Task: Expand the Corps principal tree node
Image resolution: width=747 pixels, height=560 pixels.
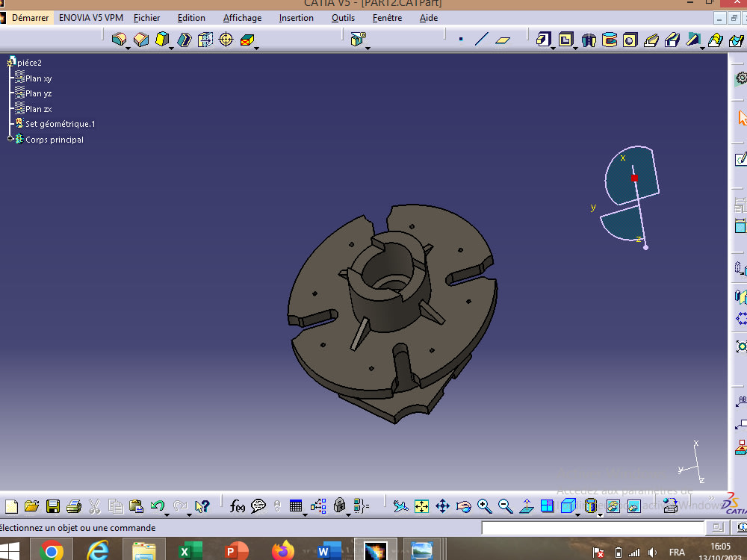Action: [10, 139]
